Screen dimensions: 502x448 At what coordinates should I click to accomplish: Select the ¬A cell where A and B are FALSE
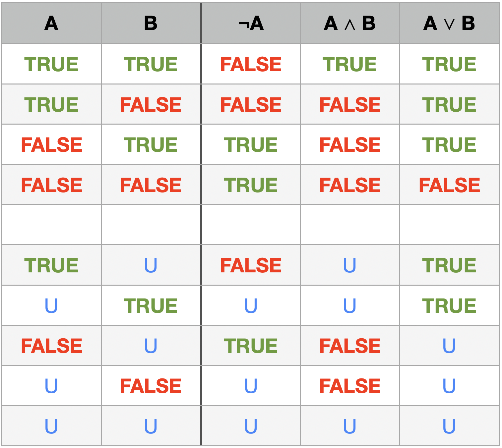point(251,185)
